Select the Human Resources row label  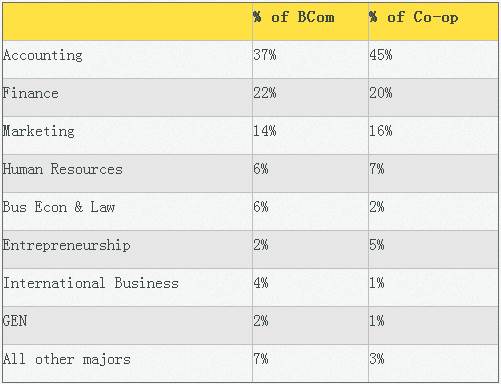pos(62,169)
